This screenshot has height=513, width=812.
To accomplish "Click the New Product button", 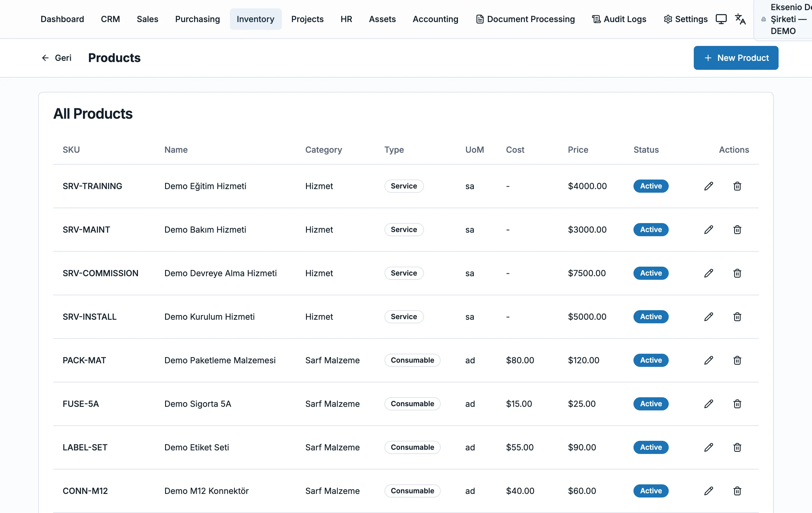I will pos(736,58).
